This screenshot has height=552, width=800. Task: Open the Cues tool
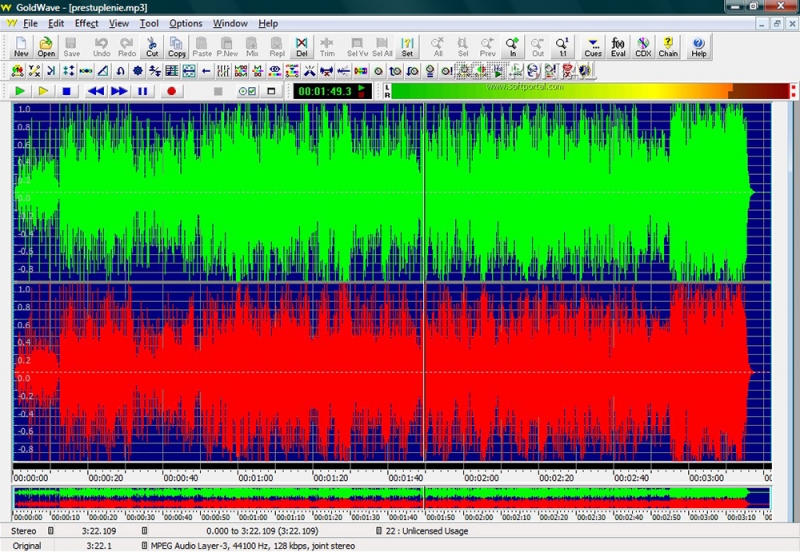(593, 46)
